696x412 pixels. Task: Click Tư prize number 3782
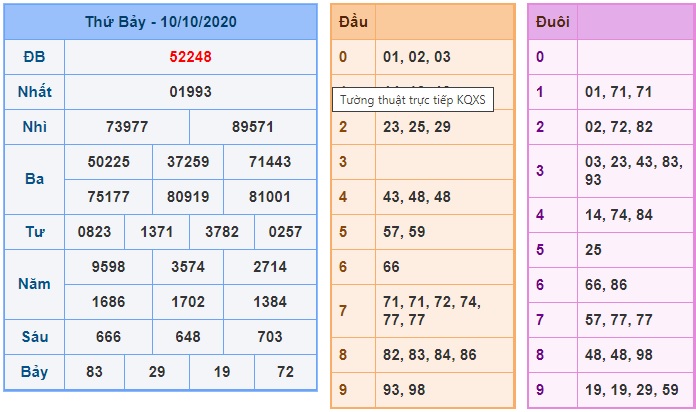click(222, 232)
